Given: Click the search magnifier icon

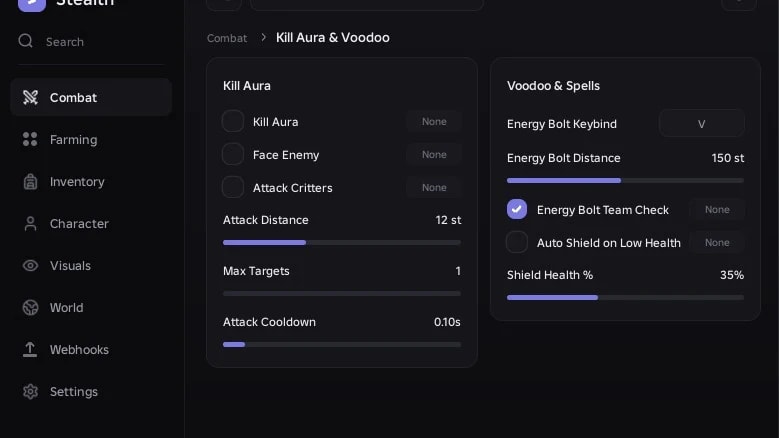Looking at the screenshot, I should pos(25,41).
